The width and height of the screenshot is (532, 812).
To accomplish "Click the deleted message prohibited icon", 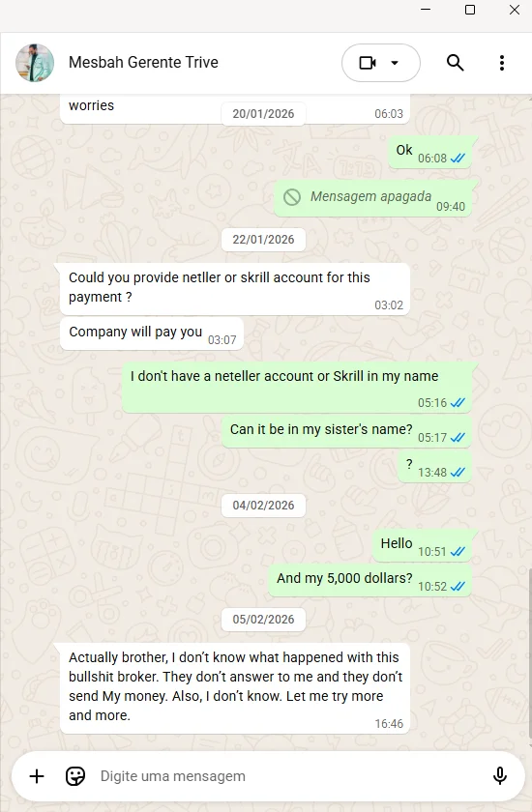I will (292, 197).
